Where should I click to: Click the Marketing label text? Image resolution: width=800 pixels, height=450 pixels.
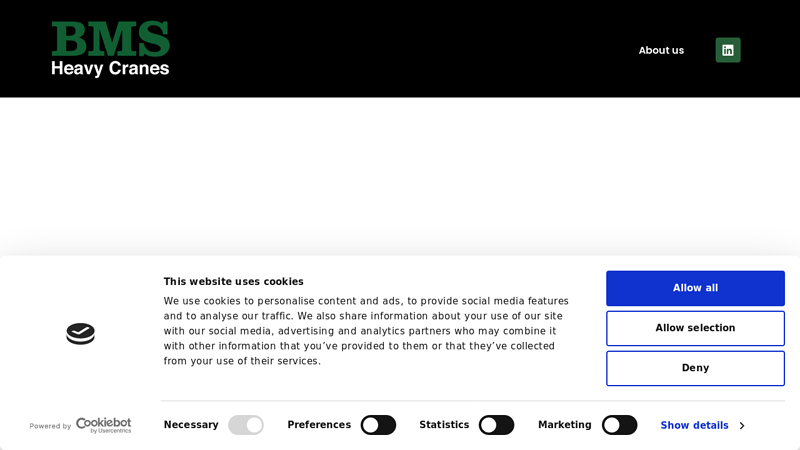[564, 425]
